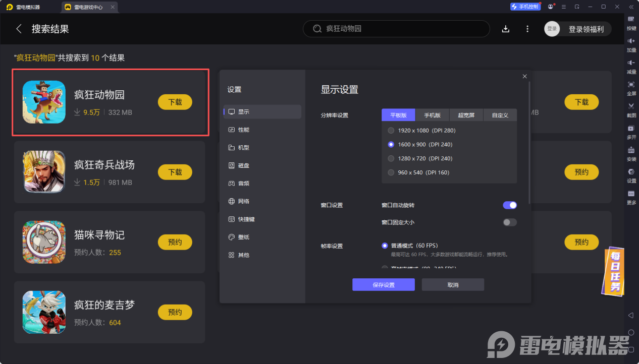Open the 音频 settings section
This screenshot has width=639, height=364.
tap(262, 184)
